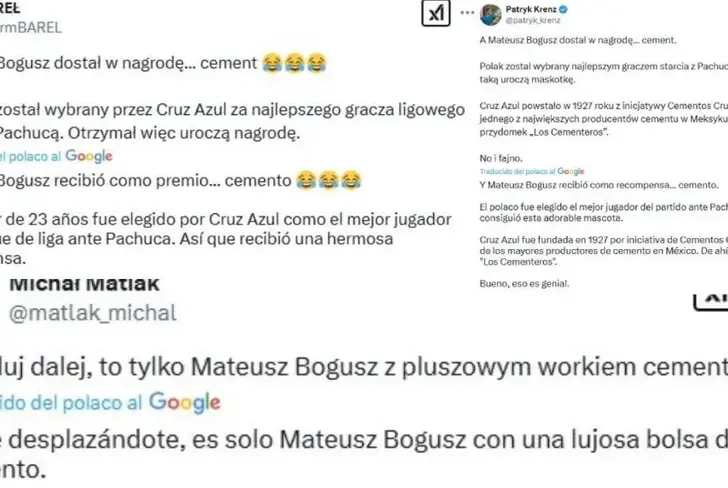Click the laughing emojis after Polish word "cement"
This screenshot has width=728, height=488.
point(294,63)
